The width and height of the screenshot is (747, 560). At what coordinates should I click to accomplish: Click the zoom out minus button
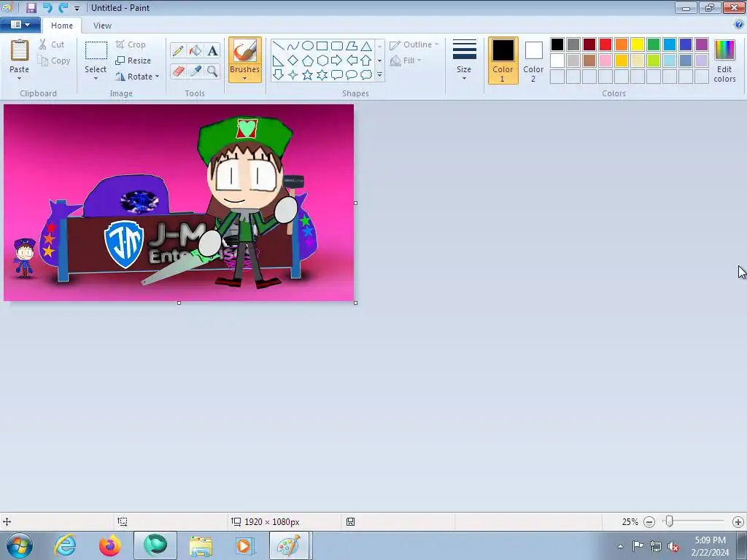(x=649, y=522)
